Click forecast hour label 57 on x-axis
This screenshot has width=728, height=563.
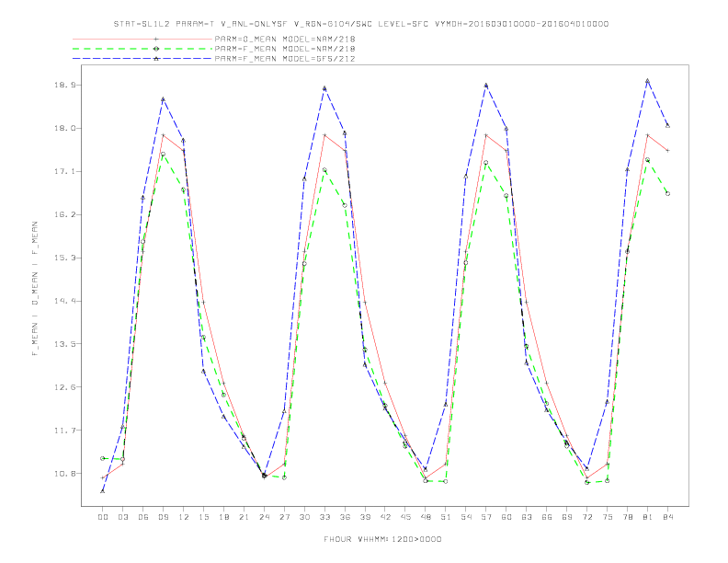(x=486, y=517)
